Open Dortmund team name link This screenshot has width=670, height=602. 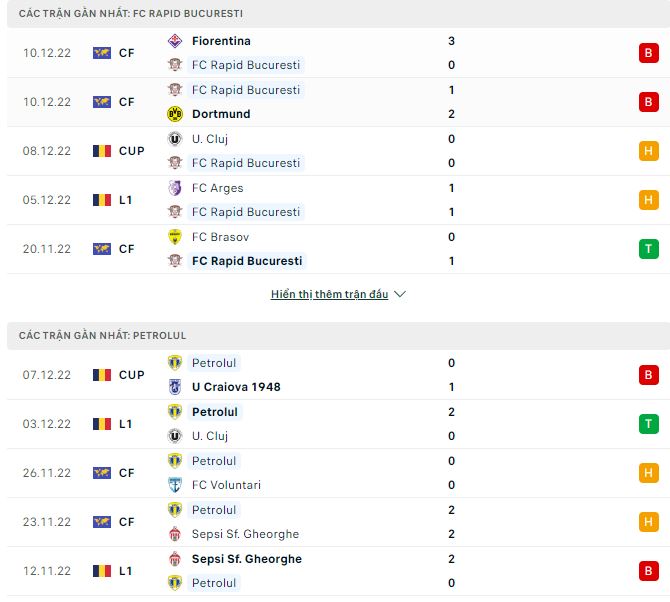pos(221,114)
